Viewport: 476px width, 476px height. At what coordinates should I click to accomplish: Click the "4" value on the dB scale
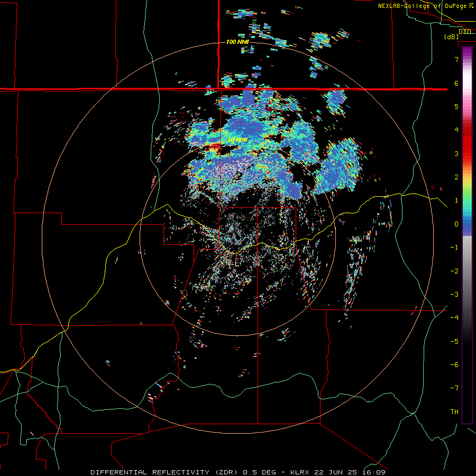click(x=456, y=130)
